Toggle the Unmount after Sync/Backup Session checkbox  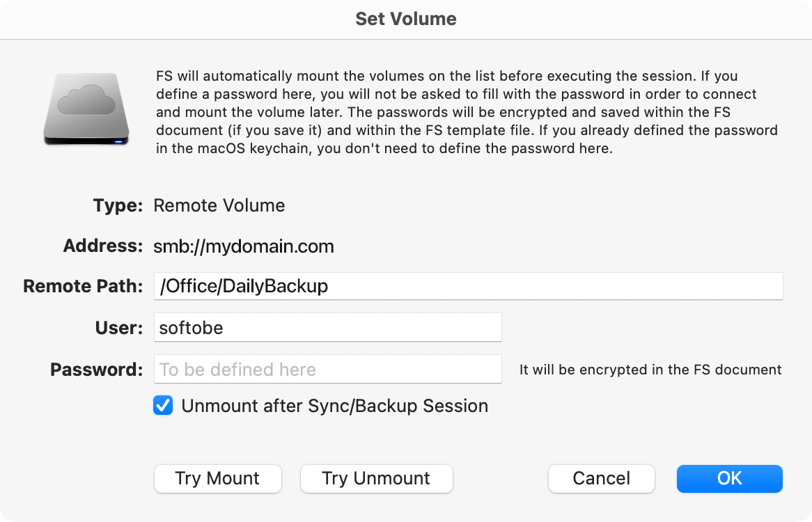163,406
